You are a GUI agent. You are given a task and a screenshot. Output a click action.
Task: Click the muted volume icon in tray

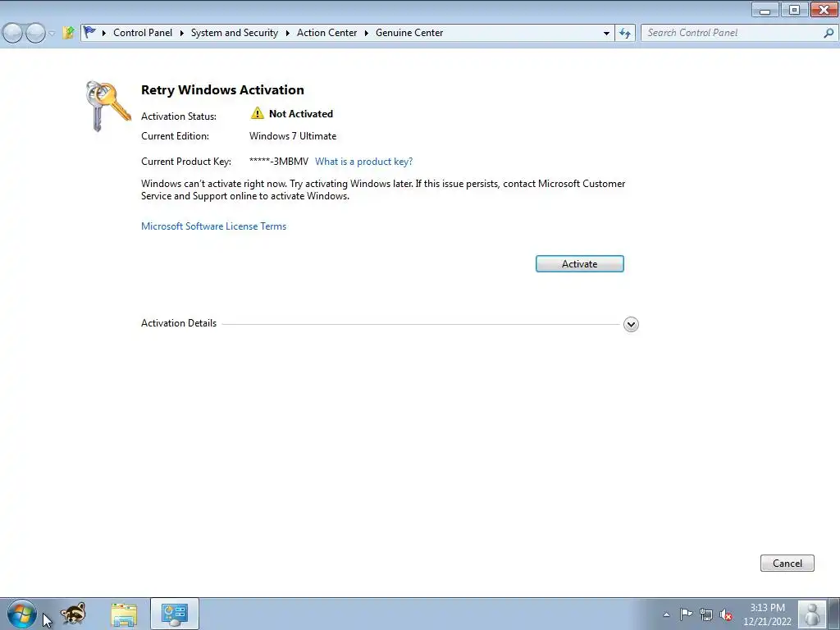(726, 614)
